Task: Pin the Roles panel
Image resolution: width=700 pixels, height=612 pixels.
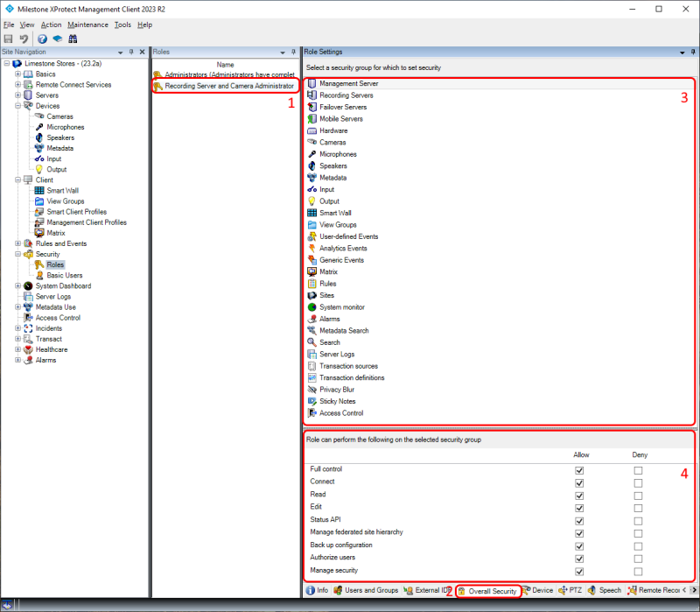Action: (293, 52)
